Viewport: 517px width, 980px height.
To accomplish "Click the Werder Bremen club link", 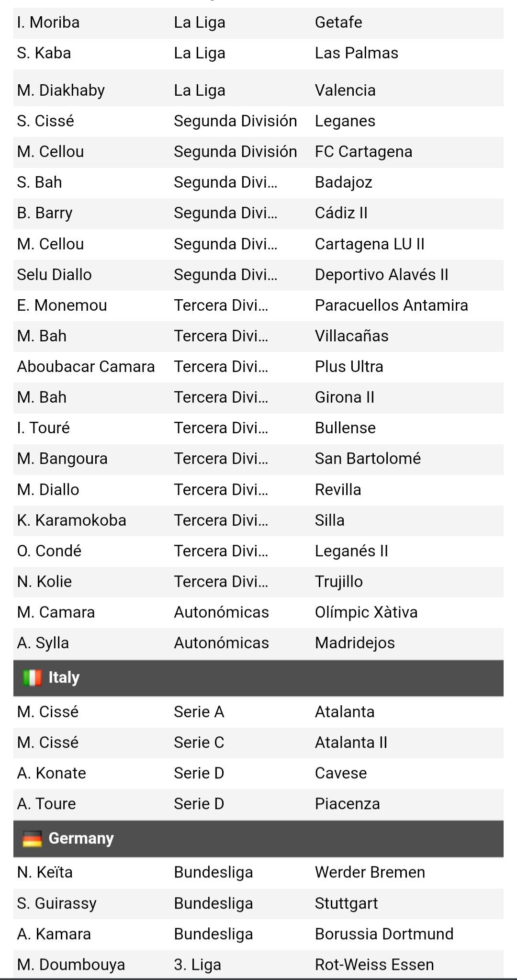I will click(x=370, y=872).
